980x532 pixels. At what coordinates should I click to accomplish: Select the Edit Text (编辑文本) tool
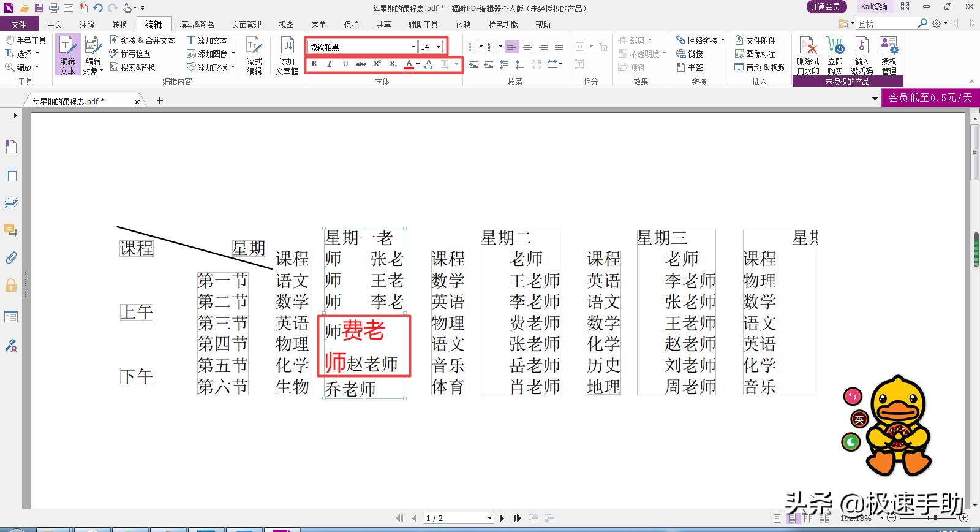(67, 55)
